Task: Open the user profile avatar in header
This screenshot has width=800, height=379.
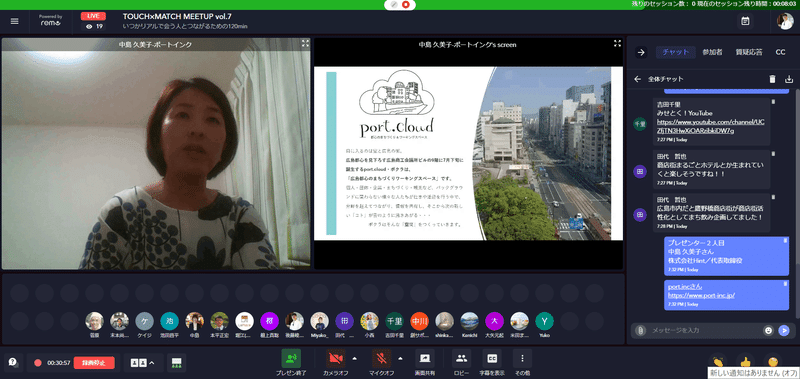Action: point(785,21)
